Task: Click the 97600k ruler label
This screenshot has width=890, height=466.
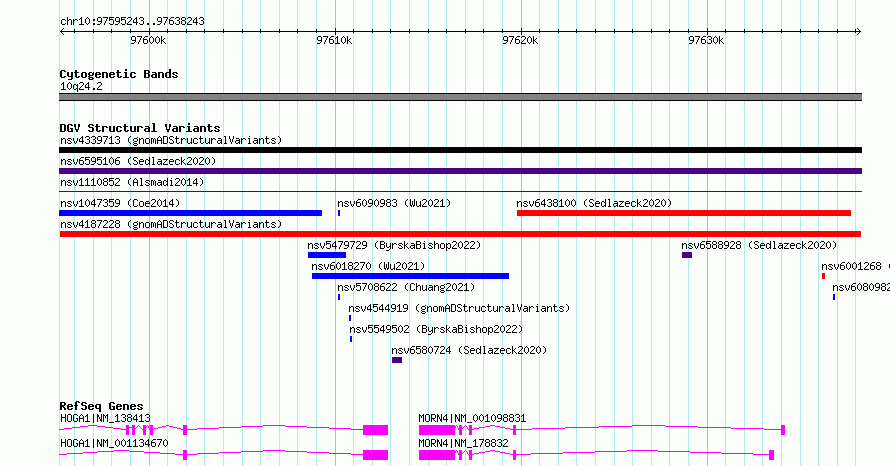Action: 148,40
